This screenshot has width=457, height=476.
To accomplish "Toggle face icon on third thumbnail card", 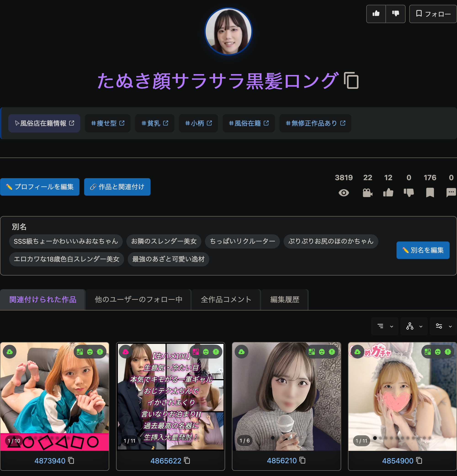I will click(322, 352).
